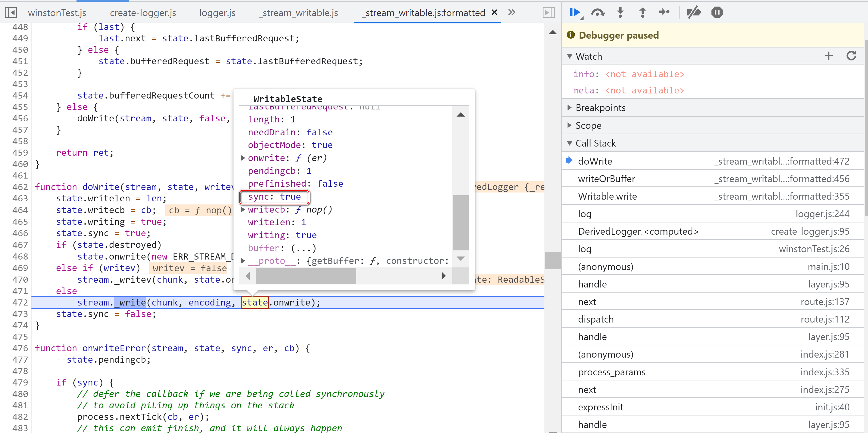Step out of current function
The height and width of the screenshot is (433, 868).
[643, 12]
